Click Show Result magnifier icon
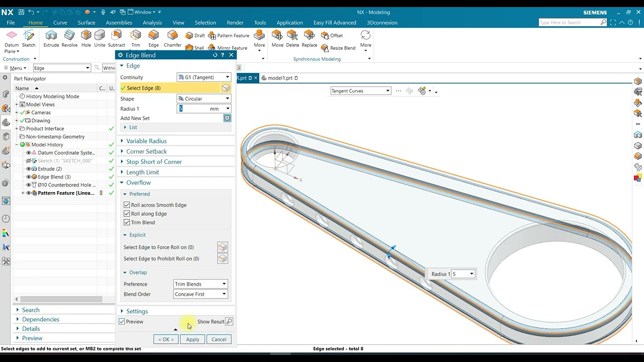644x362 pixels. tap(229, 322)
